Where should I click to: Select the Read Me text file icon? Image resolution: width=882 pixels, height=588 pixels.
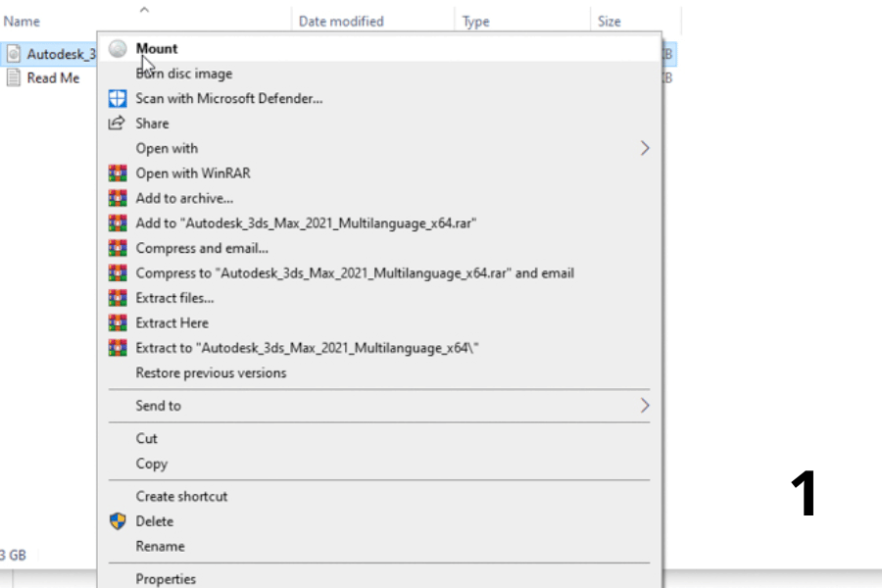coord(14,78)
